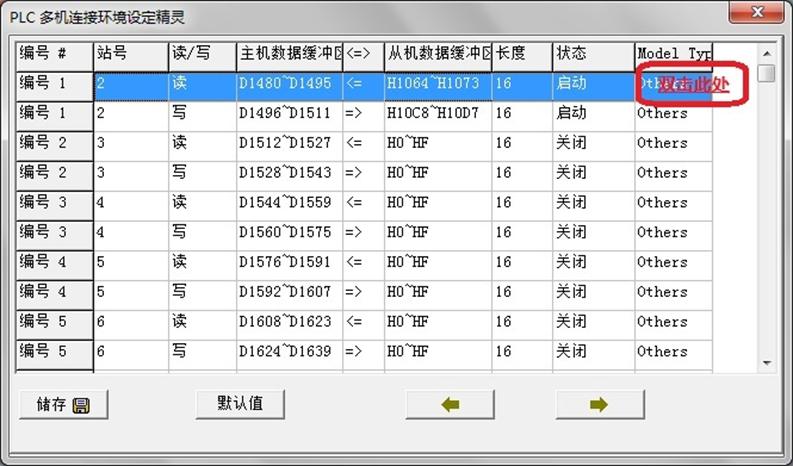Click the 站号 column header
Screen dimensions: 793x466
131,57
